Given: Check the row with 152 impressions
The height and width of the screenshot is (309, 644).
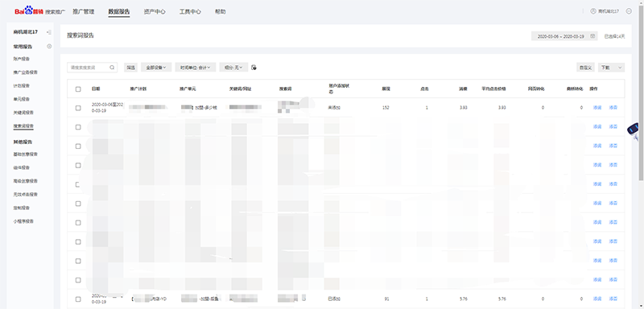Looking at the screenshot, I should click(x=78, y=108).
